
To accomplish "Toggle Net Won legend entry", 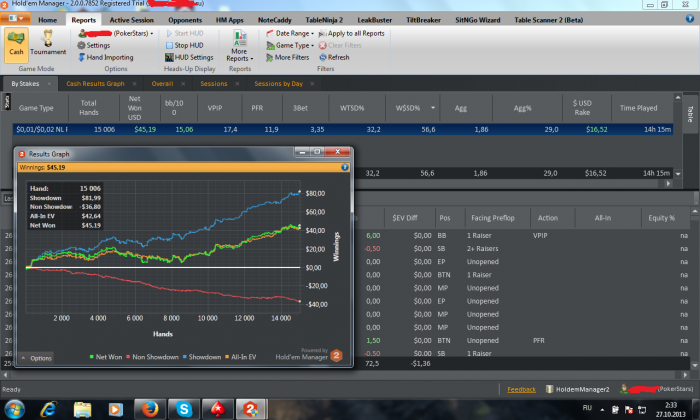I will point(105,357).
